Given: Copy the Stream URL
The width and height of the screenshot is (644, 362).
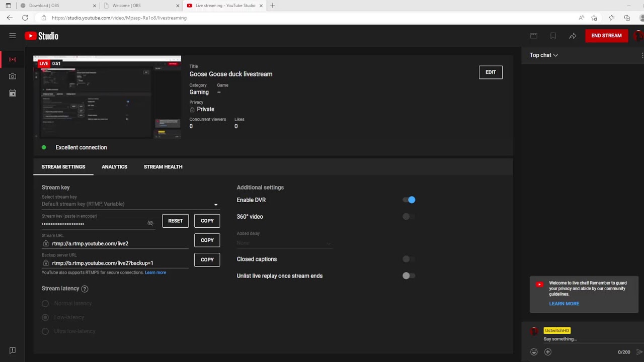Looking at the screenshot, I should pyautogui.click(x=207, y=240).
